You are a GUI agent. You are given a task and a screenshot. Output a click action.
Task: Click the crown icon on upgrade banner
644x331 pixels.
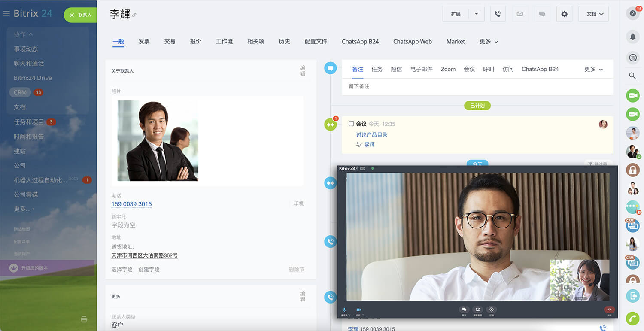(14, 268)
